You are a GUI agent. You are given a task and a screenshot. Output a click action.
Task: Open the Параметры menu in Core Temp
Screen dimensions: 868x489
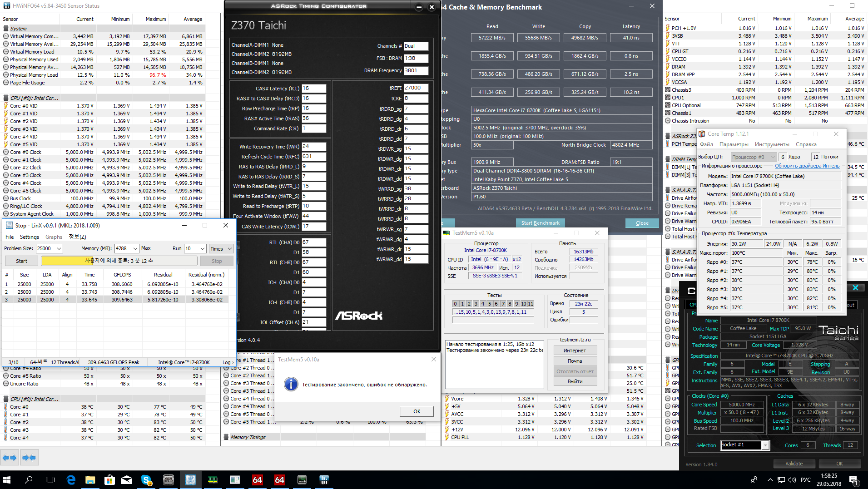tap(734, 144)
